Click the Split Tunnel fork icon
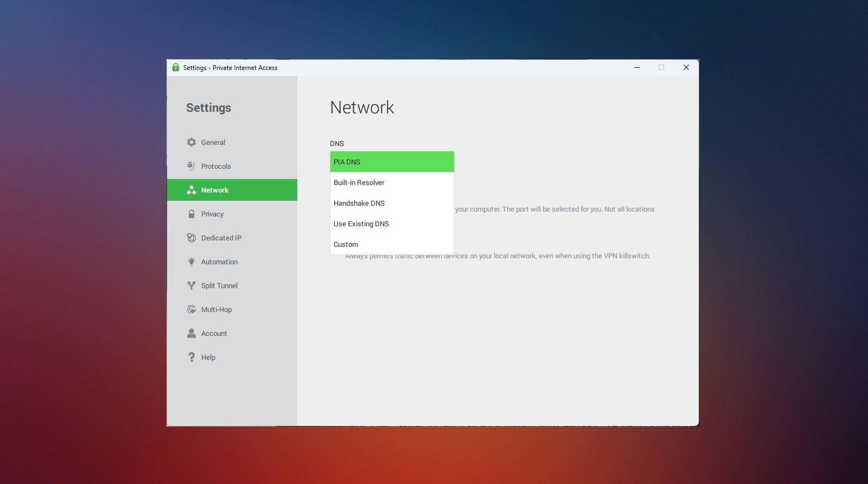Viewport: 868px width, 484px height. tap(192, 285)
